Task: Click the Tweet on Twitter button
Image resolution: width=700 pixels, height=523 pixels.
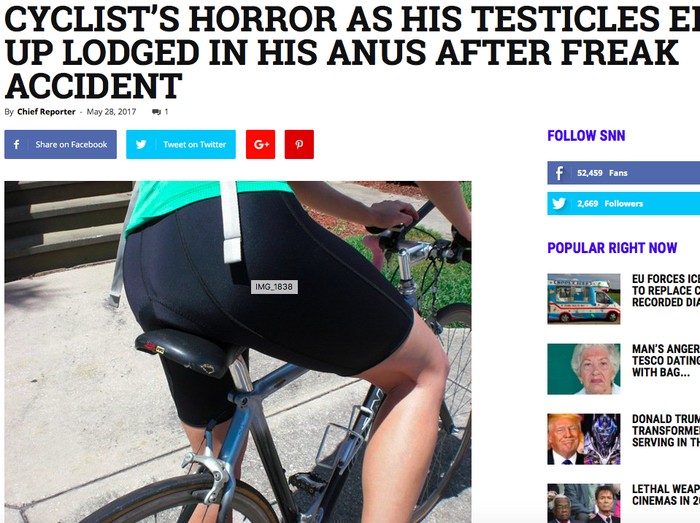Action: tap(181, 144)
